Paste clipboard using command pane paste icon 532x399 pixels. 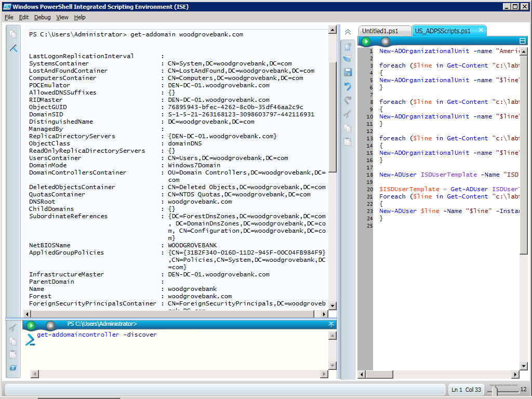click(13, 354)
